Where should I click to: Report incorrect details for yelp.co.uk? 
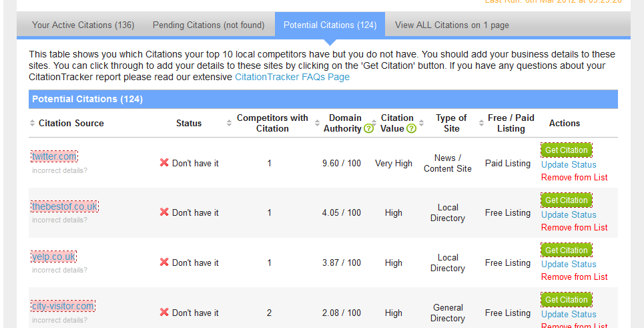pos(59,270)
